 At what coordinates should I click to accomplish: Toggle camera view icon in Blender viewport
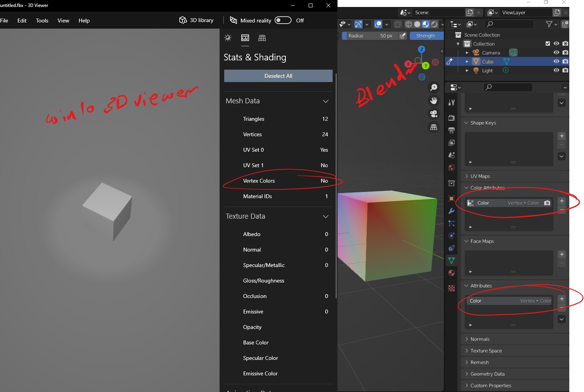[434, 114]
